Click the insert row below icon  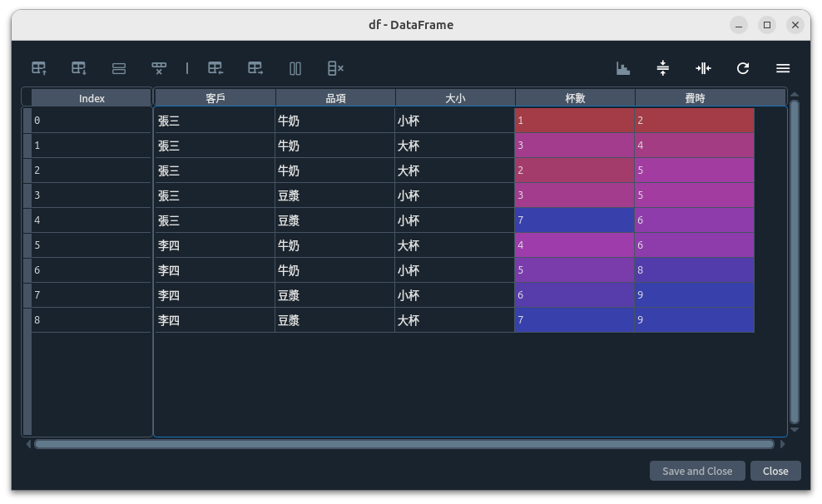coord(79,68)
